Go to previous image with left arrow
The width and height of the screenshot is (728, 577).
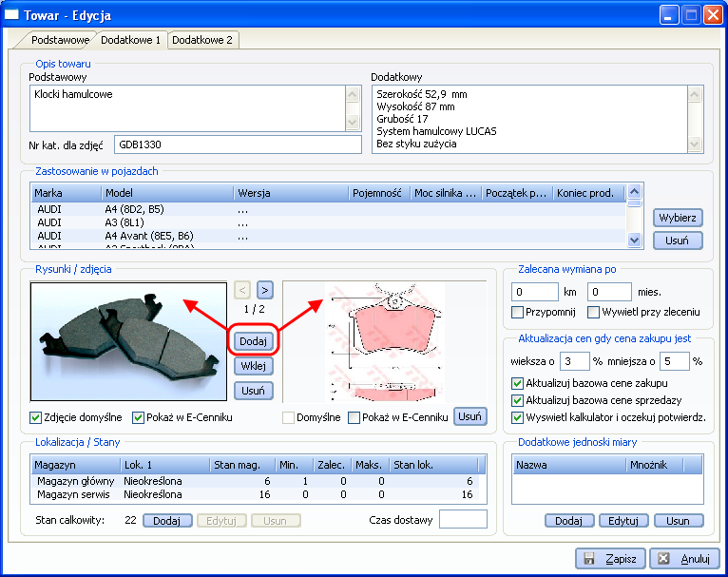tap(242, 291)
